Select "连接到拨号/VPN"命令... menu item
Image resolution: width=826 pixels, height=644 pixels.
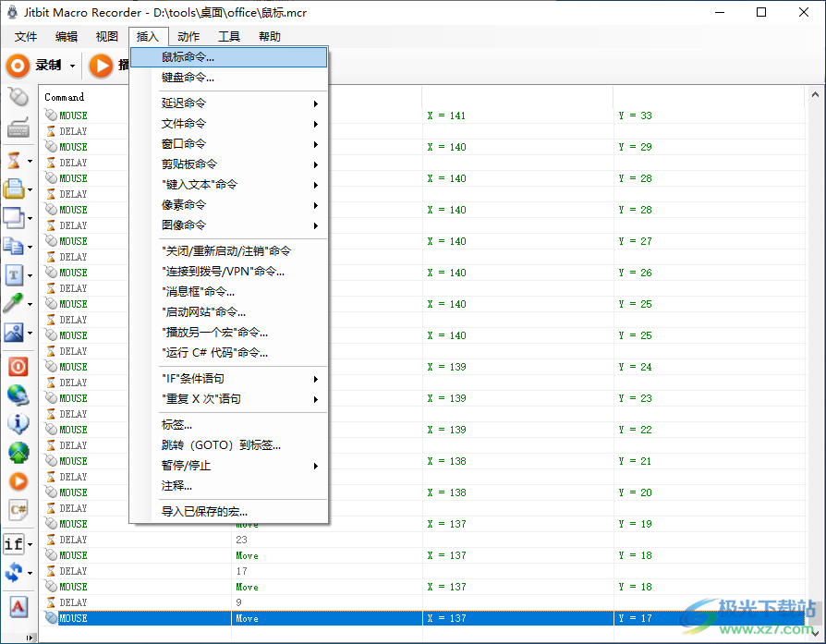(x=228, y=272)
